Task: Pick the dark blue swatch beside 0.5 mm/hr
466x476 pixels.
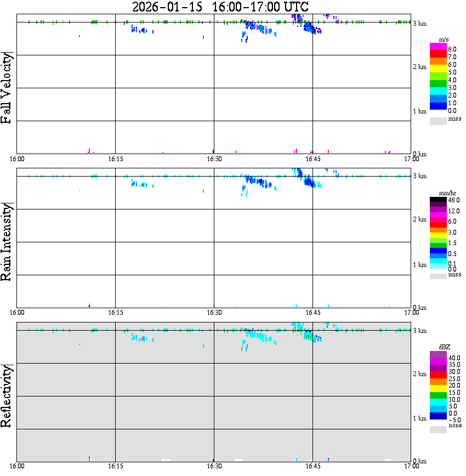Action: tap(438, 251)
